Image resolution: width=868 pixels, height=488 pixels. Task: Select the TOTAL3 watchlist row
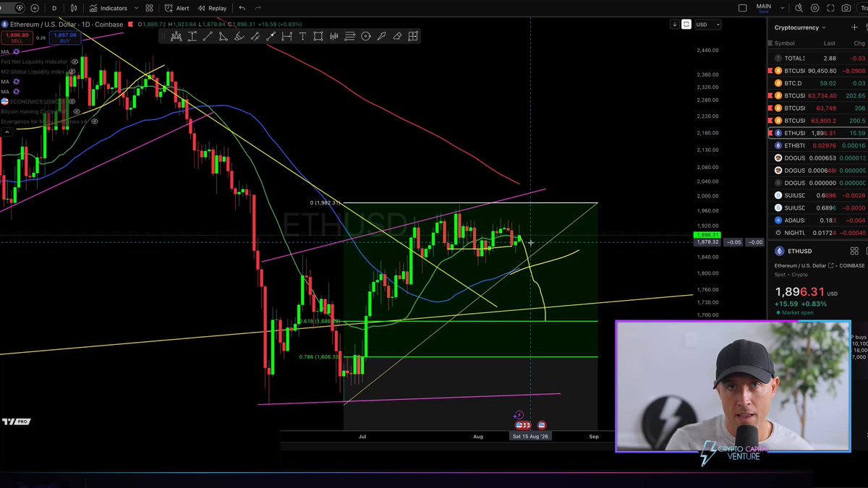tap(817, 58)
